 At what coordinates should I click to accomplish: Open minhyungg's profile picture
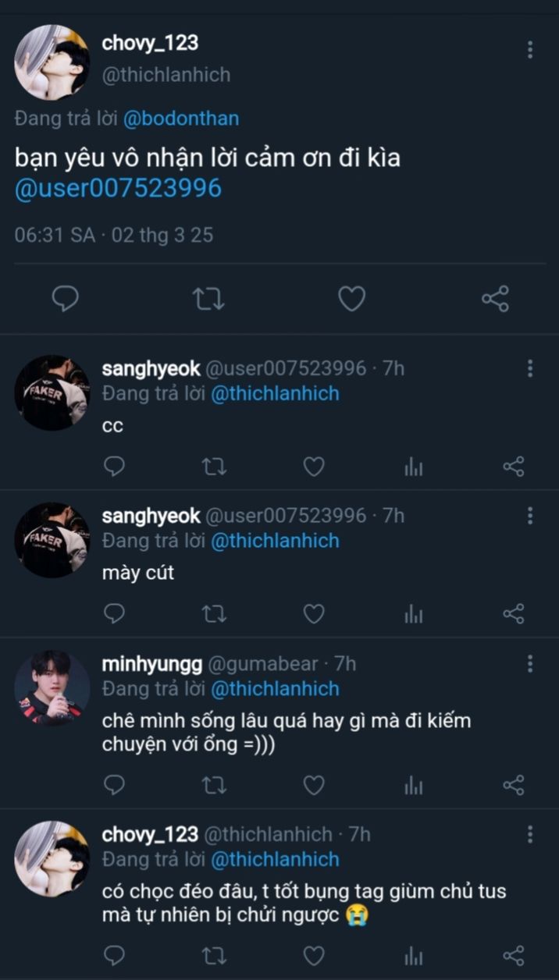coord(52,688)
